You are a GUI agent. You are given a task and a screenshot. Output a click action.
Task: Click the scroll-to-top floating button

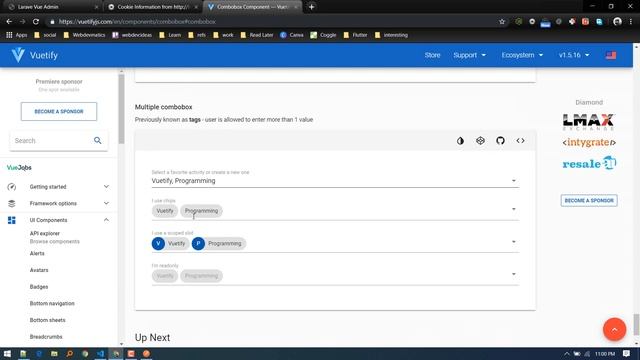[x=615, y=329]
